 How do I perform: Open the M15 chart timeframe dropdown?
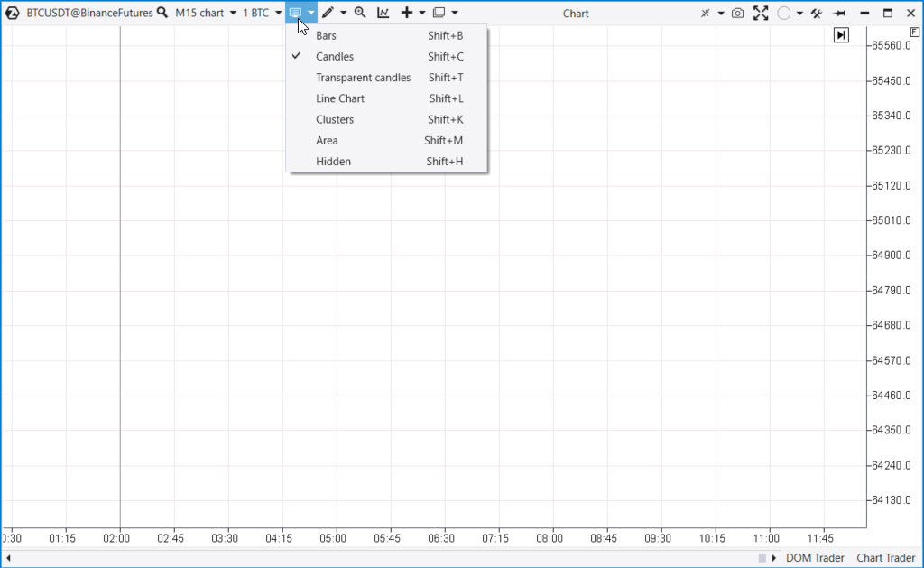click(206, 13)
